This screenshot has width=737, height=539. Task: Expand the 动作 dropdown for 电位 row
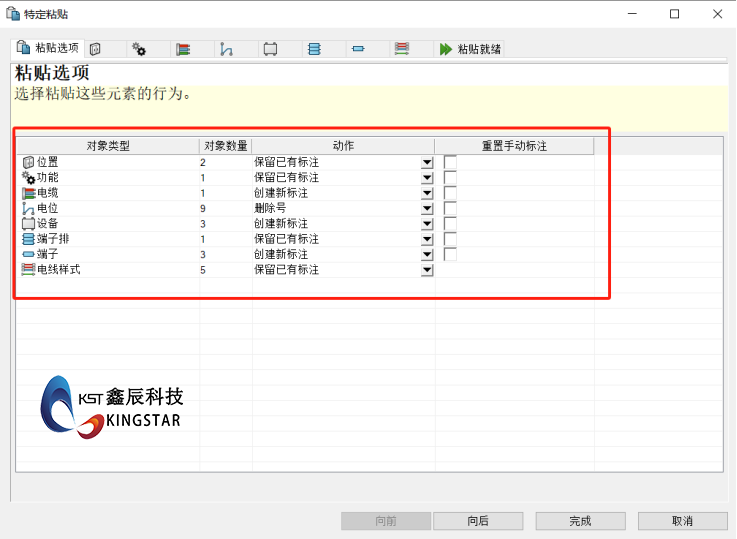pos(427,209)
